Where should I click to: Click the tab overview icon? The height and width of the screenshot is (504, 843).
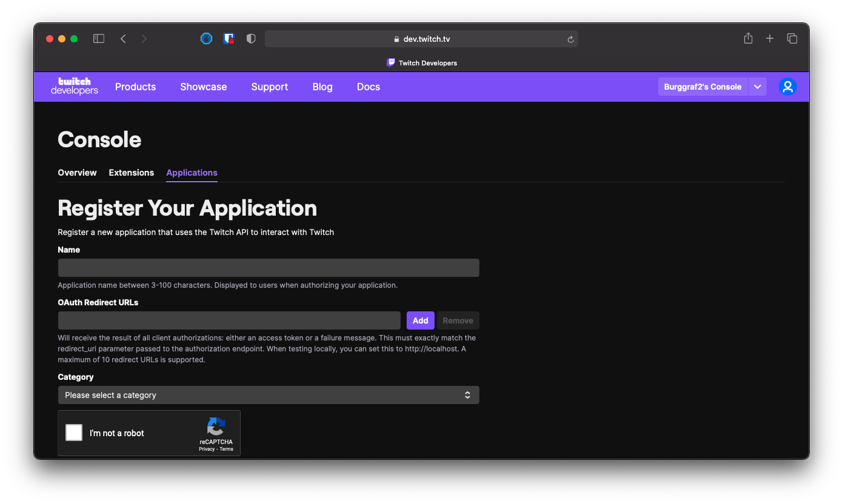pyautogui.click(x=792, y=38)
